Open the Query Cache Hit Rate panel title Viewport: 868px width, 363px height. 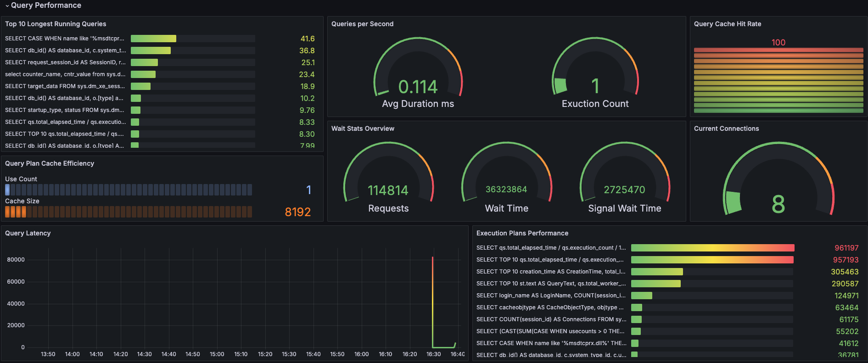click(728, 24)
